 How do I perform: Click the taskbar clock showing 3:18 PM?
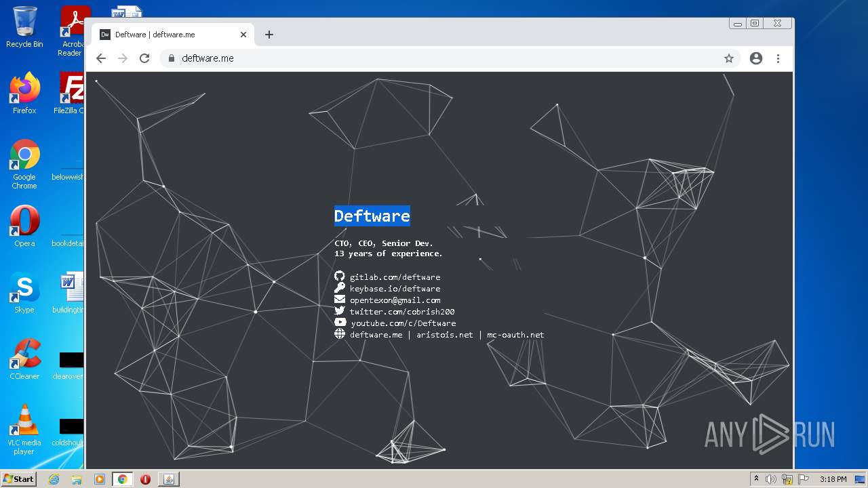833,479
